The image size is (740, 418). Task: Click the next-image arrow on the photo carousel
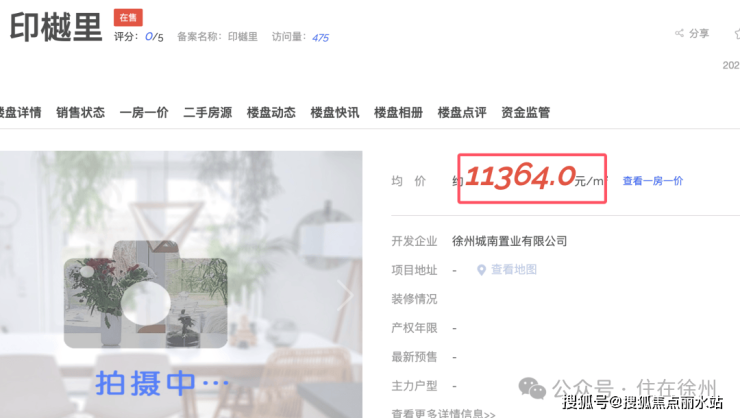click(x=345, y=295)
